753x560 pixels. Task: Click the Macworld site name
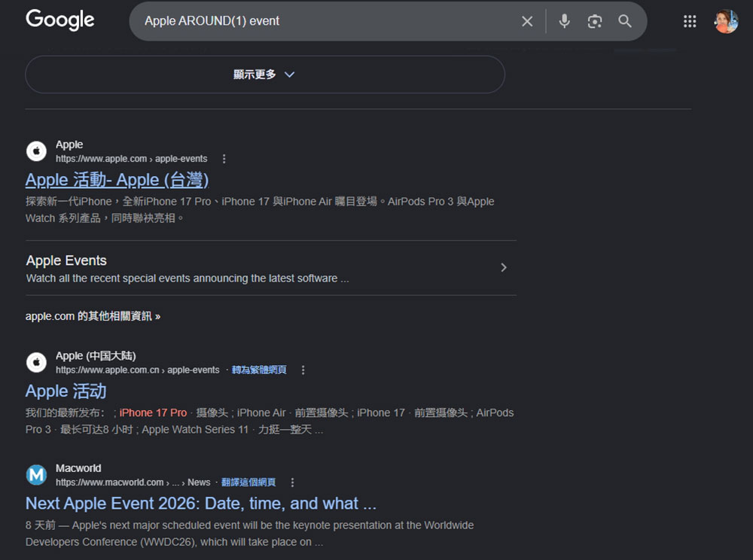pyautogui.click(x=78, y=468)
